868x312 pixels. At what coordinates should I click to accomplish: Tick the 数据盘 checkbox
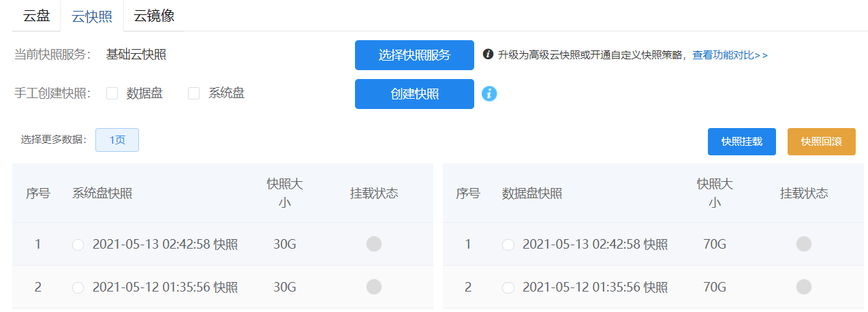pos(112,94)
